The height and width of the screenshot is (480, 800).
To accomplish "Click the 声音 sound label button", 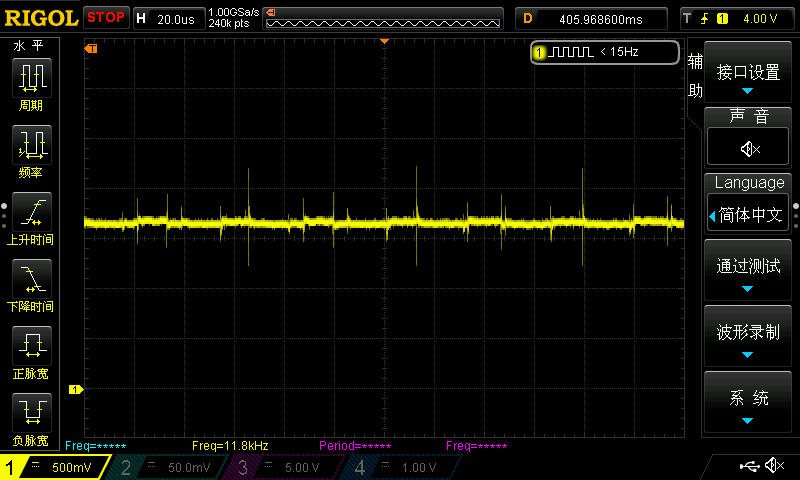I will click(749, 116).
